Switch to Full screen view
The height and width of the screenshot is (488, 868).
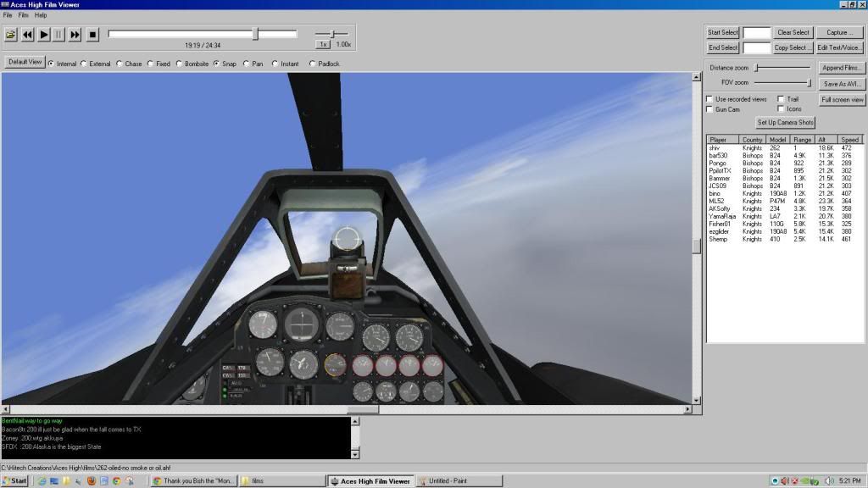point(842,100)
